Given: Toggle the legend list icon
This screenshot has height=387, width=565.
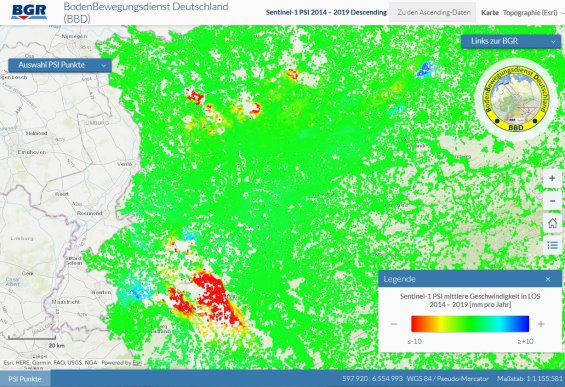Looking at the screenshot, I should click(x=552, y=245).
